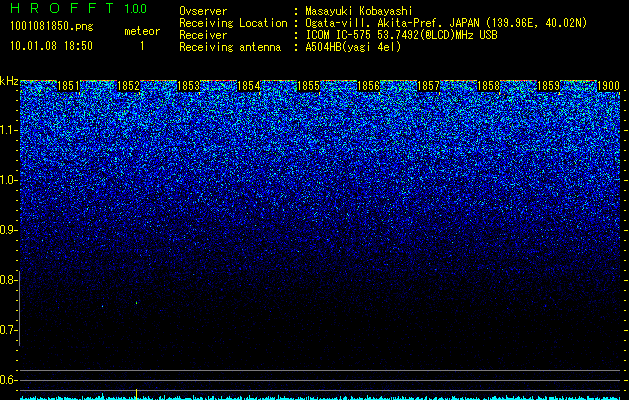Click the kHz axis unit label
The image size is (629, 400).
click(x=9, y=81)
